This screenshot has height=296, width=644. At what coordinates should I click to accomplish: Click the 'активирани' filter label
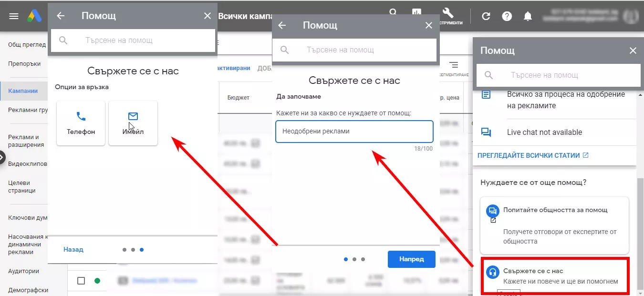[x=234, y=68]
